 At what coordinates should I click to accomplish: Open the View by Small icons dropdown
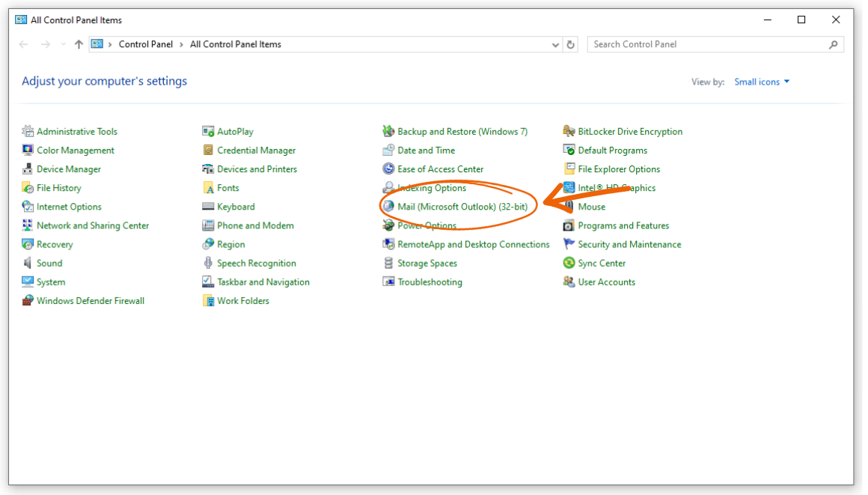(x=762, y=82)
